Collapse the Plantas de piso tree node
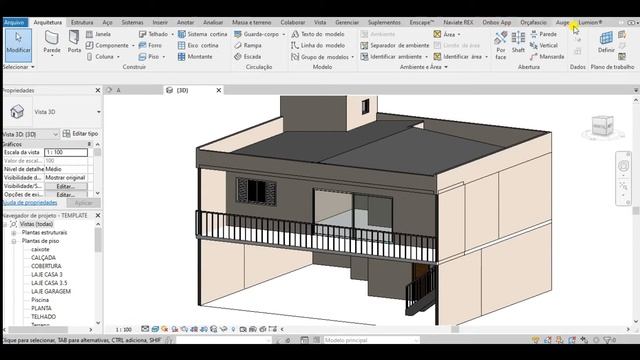 point(13,241)
